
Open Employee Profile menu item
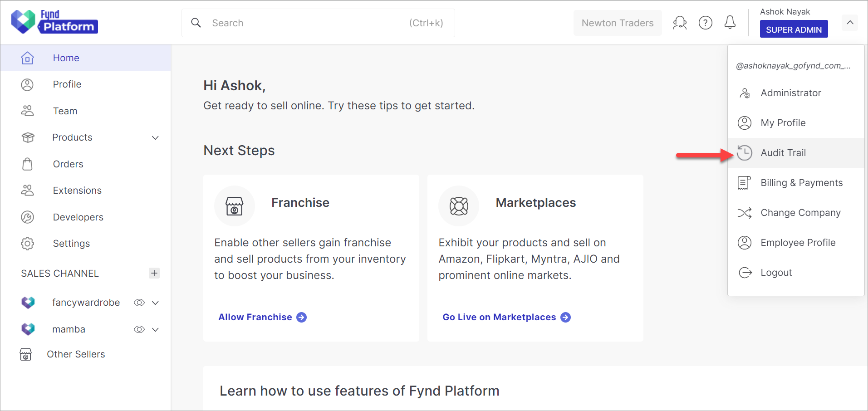point(796,243)
